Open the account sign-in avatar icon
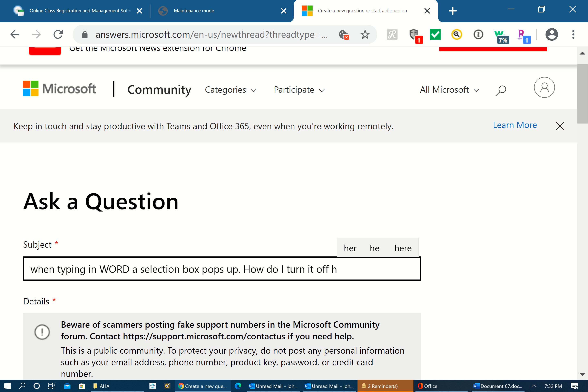 tap(544, 88)
